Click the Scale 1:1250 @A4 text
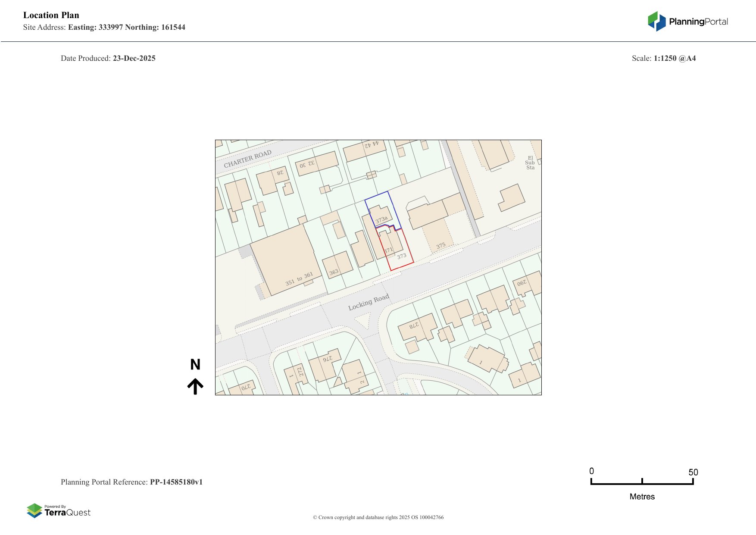756x535 pixels. click(x=663, y=58)
